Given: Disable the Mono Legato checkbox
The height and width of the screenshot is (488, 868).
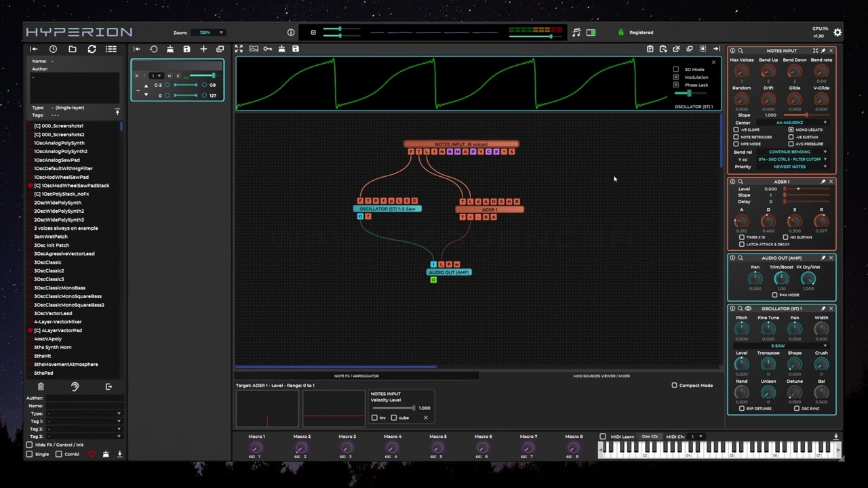Looking at the screenshot, I should pos(791,129).
